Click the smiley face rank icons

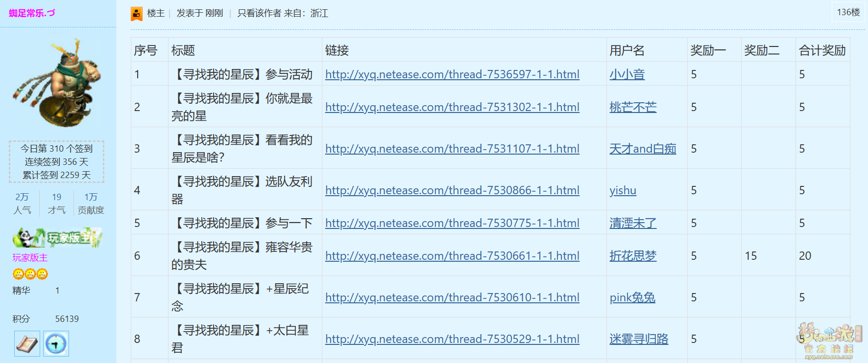pyautogui.click(x=30, y=274)
